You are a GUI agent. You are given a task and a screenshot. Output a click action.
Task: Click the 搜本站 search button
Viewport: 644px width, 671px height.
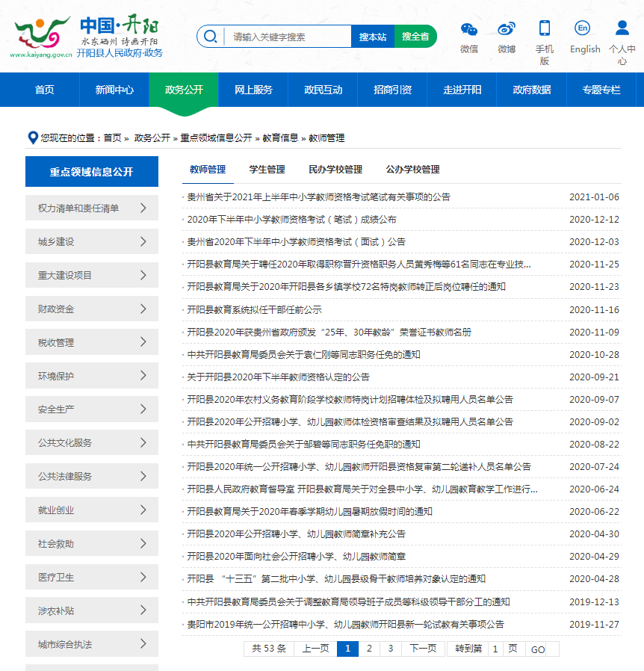click(x=372, y=37)
